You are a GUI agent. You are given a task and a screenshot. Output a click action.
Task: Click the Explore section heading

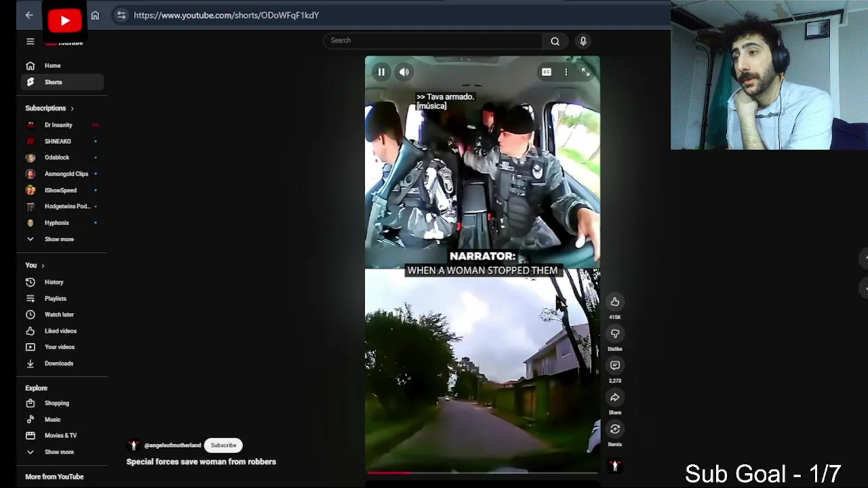[37, 388]
